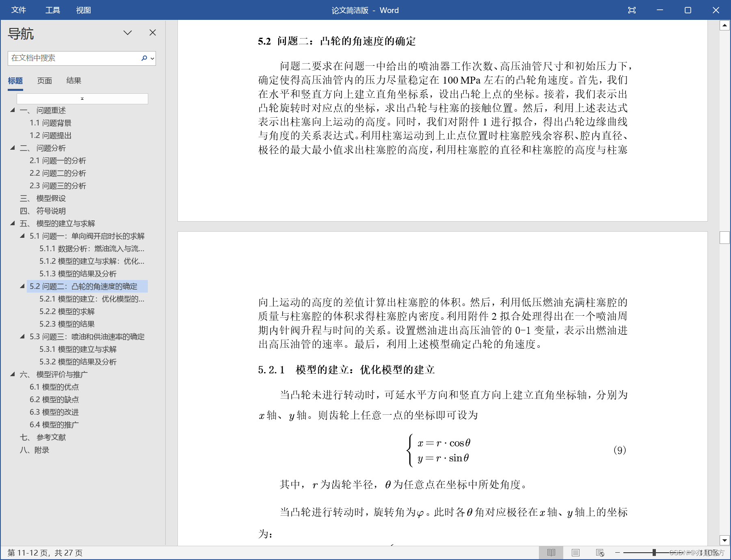Image resolution: width=731 pixels, height=560 pixels.
Task: Switch to Read Mode view icon
Action: click(x=551, y=553)
